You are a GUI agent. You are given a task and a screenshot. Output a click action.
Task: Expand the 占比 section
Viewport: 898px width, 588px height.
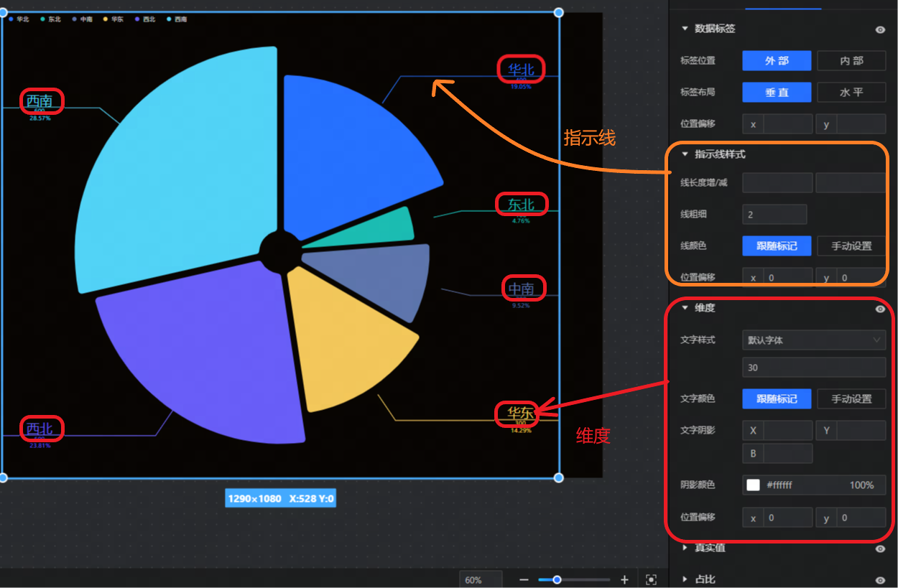click(685, 579)
